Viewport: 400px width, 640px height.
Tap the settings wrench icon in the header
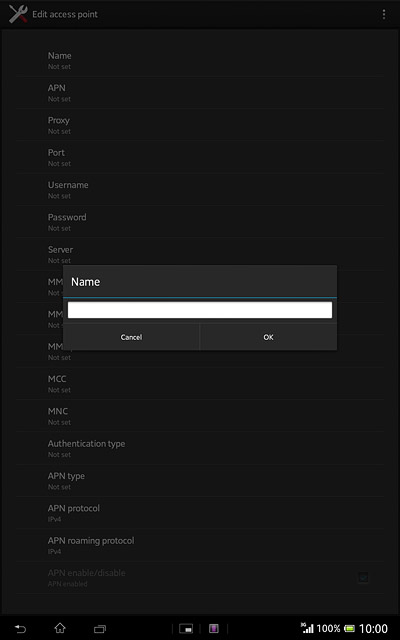18,14
